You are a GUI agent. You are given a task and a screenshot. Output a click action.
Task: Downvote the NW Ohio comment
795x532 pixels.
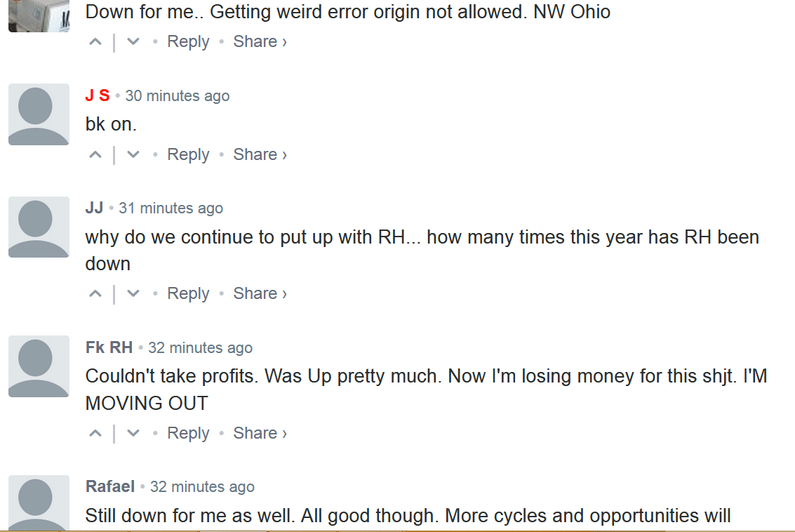click(x=133, y=42)
